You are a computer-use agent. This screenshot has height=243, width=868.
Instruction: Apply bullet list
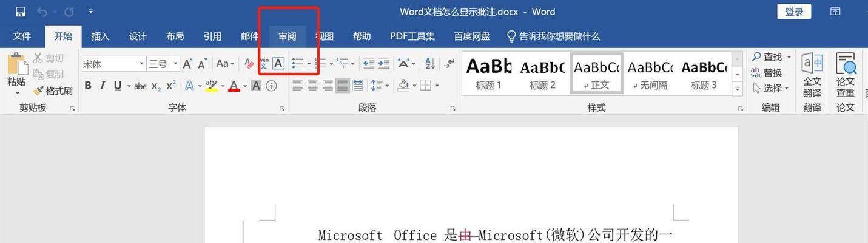tap(298, 64)
